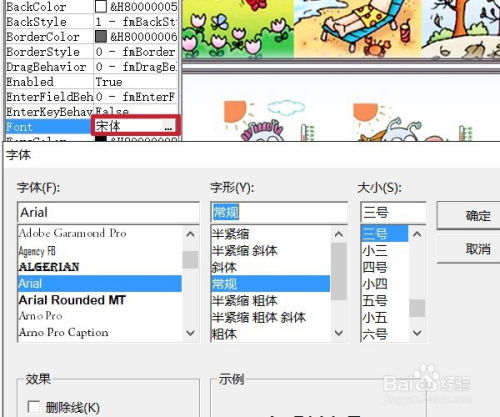Viewport: 500px width, 417px height.
Task: Enable the 删除线(K) strikethrough checkbox
Action: [x=34, y=407]
